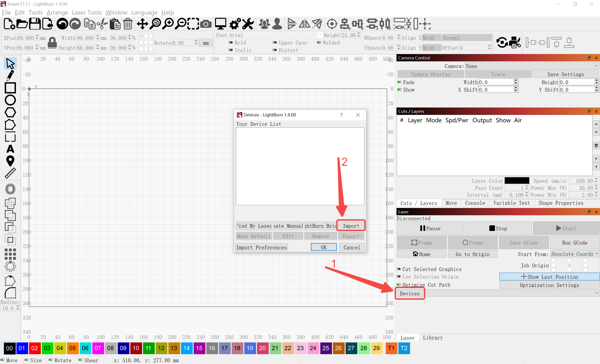
Task: Select the Text tool
Action: click(x=10, y=149)
